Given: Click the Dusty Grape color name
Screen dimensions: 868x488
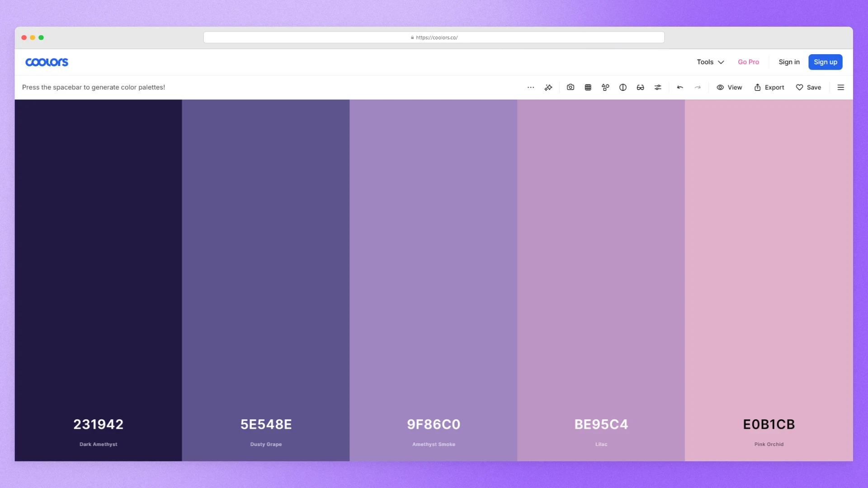Looking at the screenshot, I should pyautogui.click(x=266, y=444).
